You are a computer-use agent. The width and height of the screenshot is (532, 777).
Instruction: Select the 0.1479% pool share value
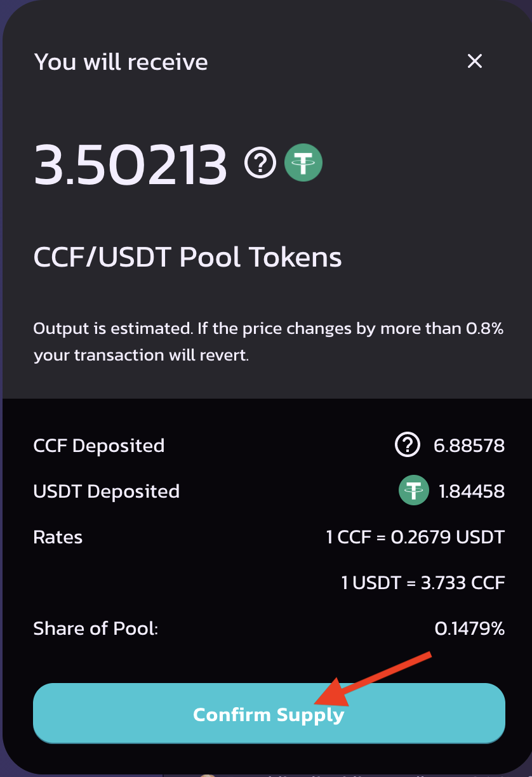[470, 628]
